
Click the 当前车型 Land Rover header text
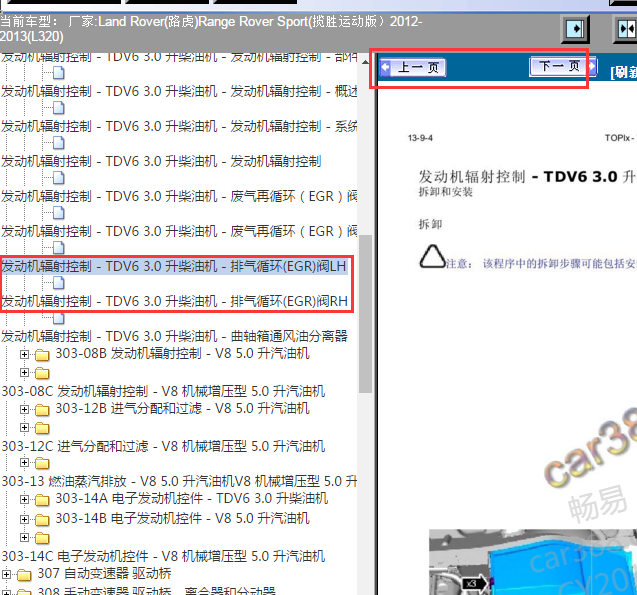point(211,29)
